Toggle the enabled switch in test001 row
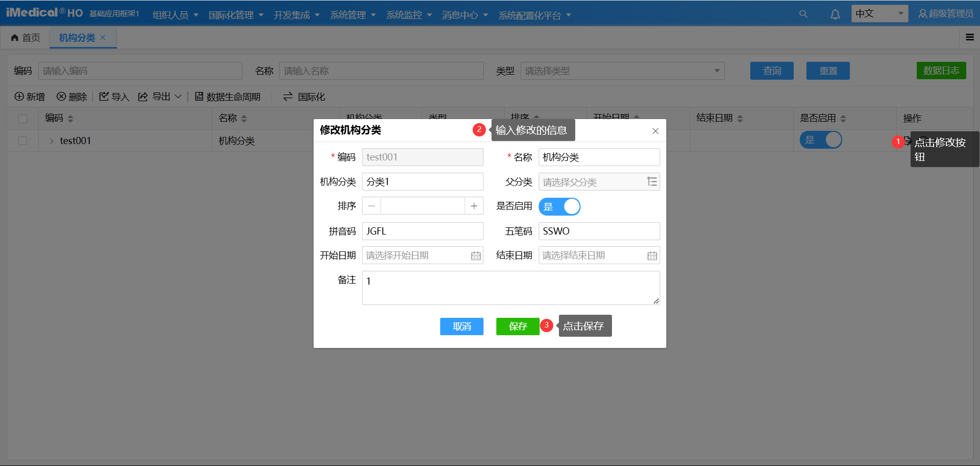Image resolution: width=980 pixels, height=466 pixels. tap(821, 140)
